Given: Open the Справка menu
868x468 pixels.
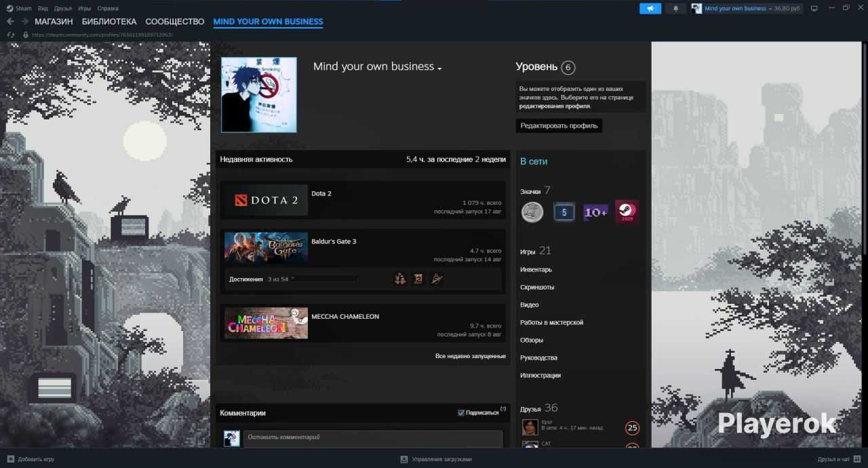Looking at the screenshot, I should (x=108, y=8).
